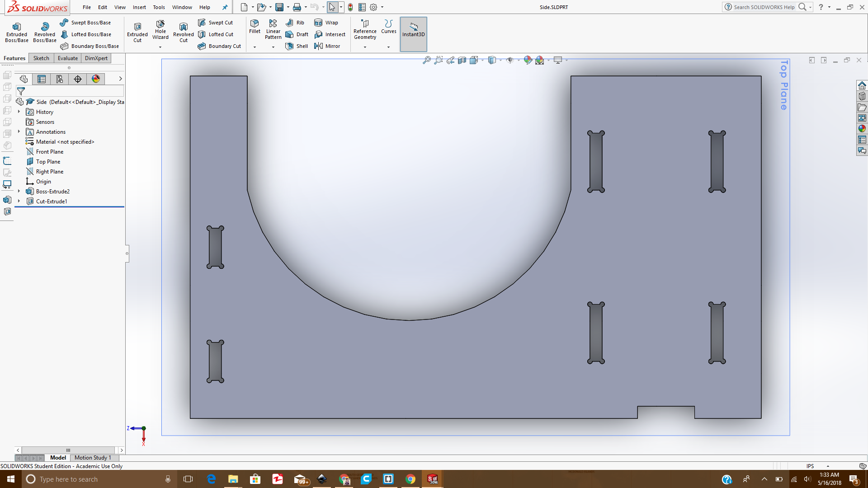This screenshot has width=868, height=488.
Task: Select the Fillet feature tool
Action: pyautogui.click(x=255, y=26)
